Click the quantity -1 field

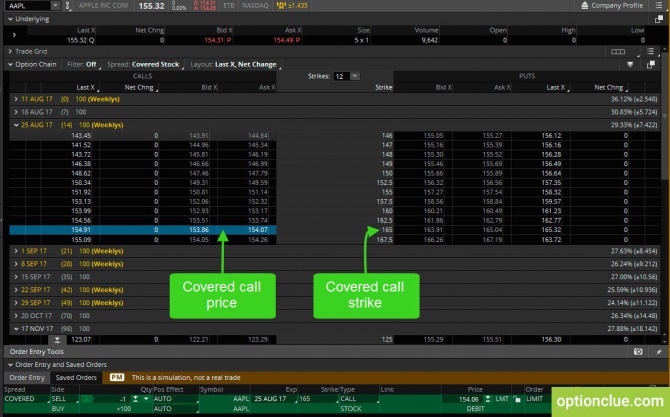(x=123, y=399)
